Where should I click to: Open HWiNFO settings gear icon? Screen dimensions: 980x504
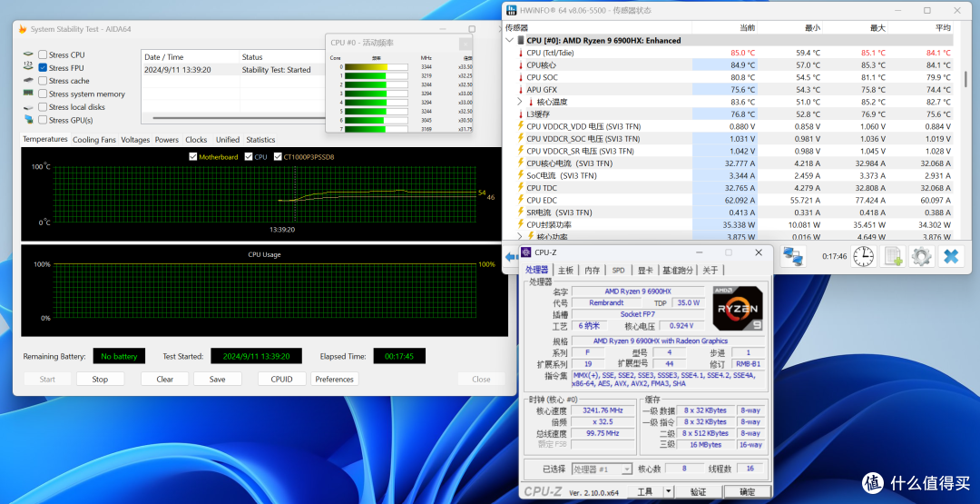[922, 256]
